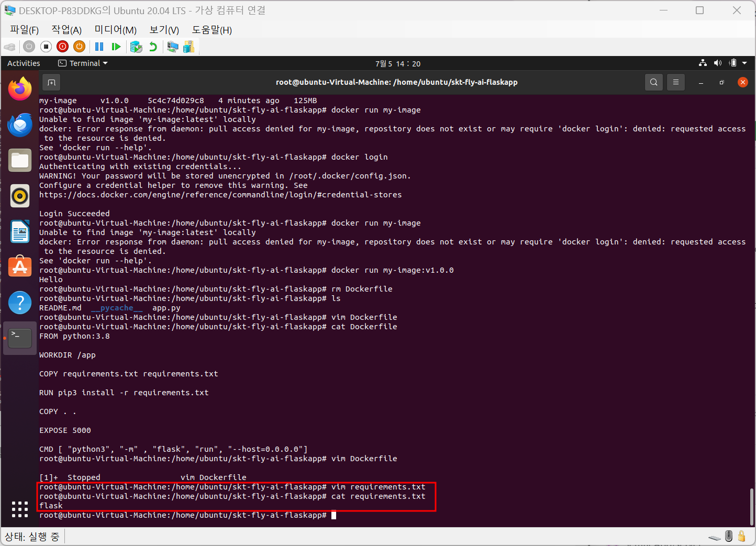Screen dimensions: 756x546
Task: Close the terminal window
Action: coord(742,82)
